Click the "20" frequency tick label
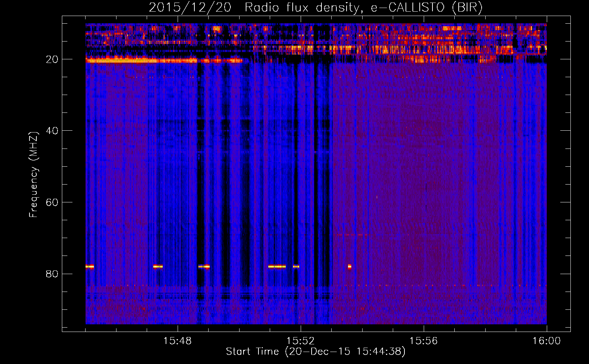 click(52, 59)
